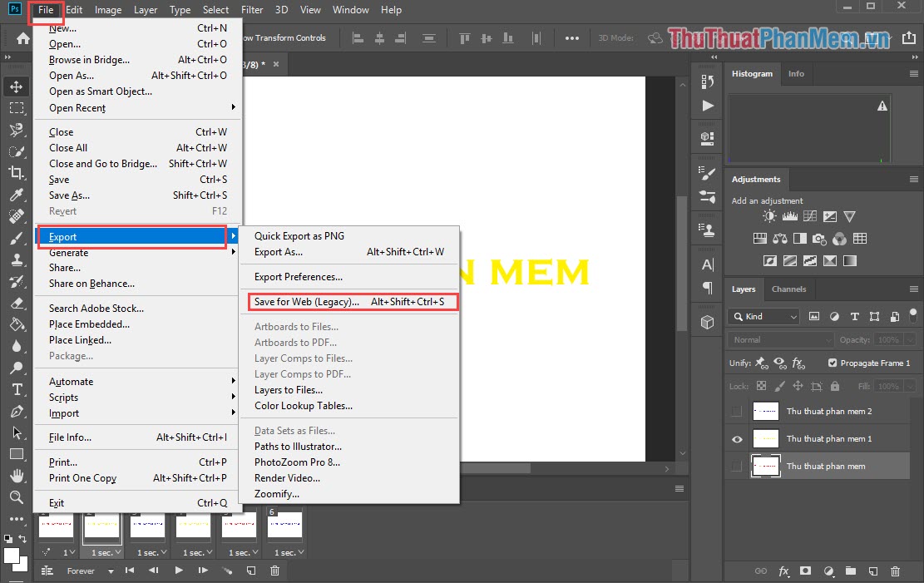Add a Levels adjustment from Adjustments panel
Image resolution: width=924 pixels, height=583 pixels.
[789, 215]
